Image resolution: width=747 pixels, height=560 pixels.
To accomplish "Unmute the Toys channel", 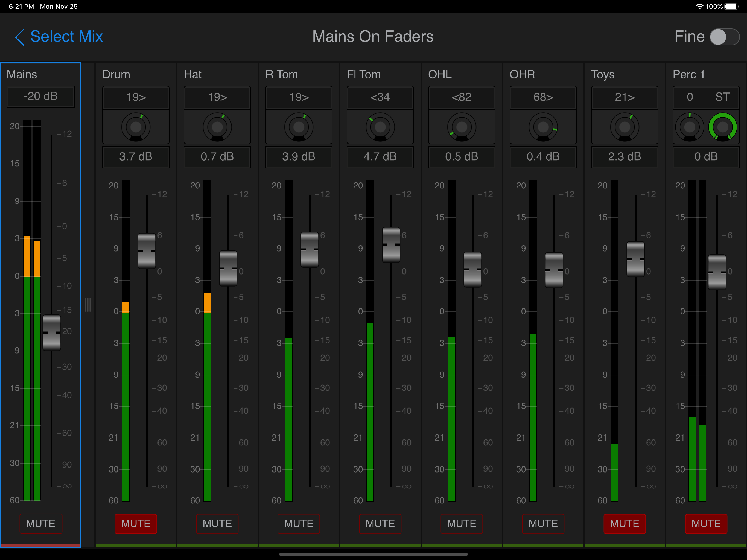I will click(x=625, y=524).
